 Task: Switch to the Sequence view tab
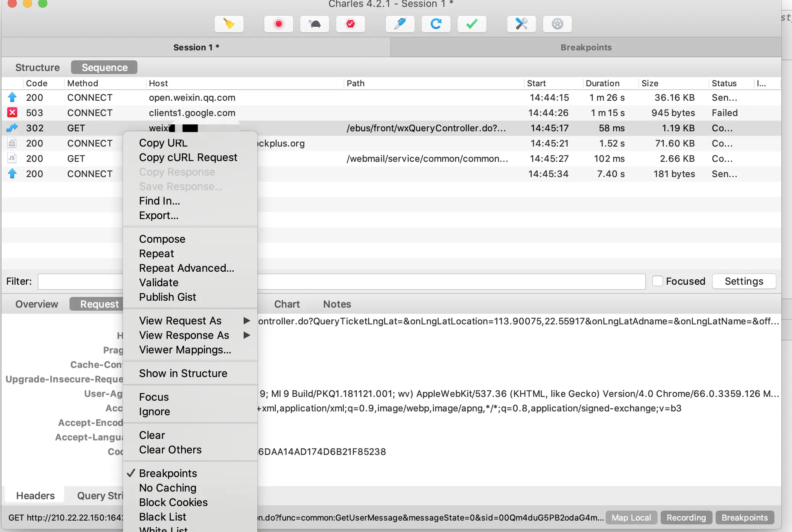tap(104, 67)
